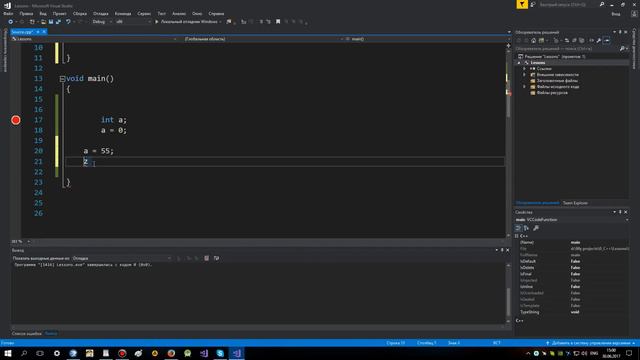The height and width of the screenshot is (360, 640).
Task: Click the Open File toolbar icon
Action: 43,22
